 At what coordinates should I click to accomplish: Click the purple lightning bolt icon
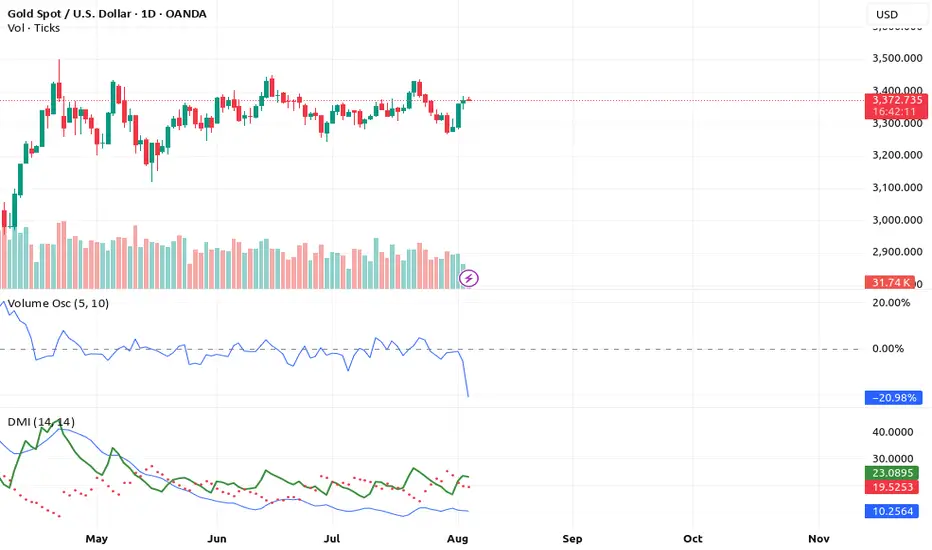469,278
